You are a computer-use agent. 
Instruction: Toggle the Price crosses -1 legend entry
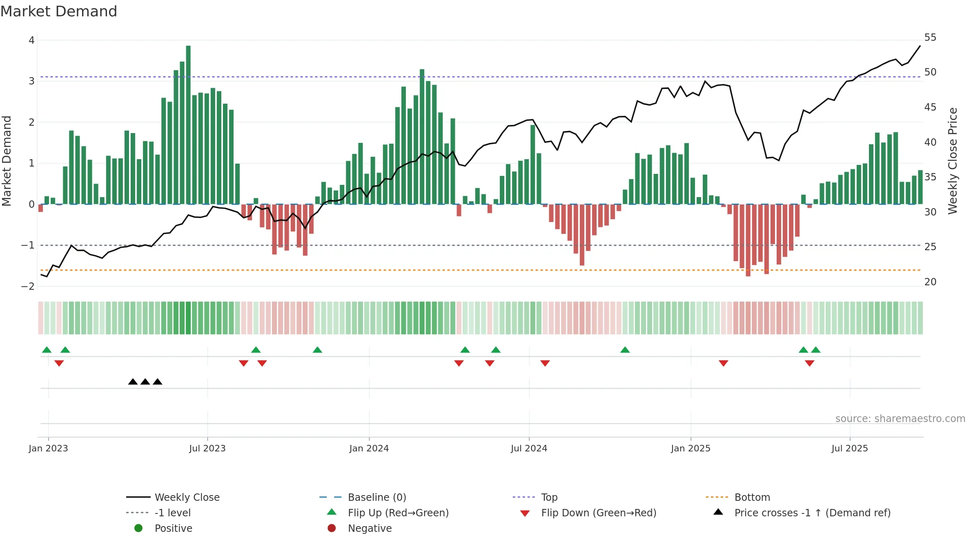click(x=802, y=513)
